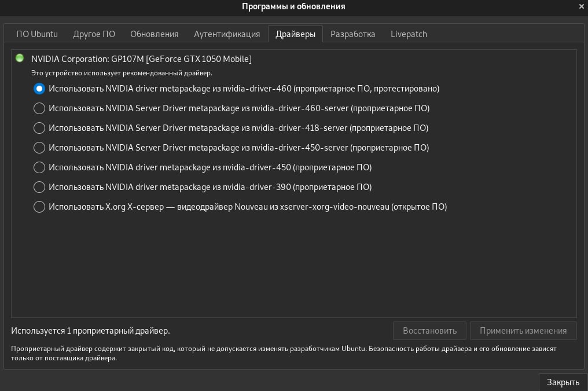Close the window with the X icon
The image size is (588, 391).
pos(581,6)
